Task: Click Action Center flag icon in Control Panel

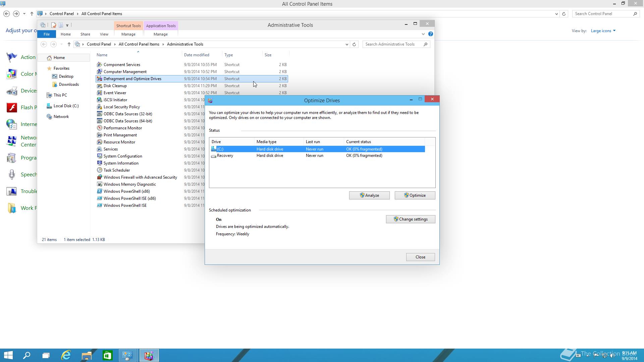Action: pyautogui.click(x=12, y=57)
